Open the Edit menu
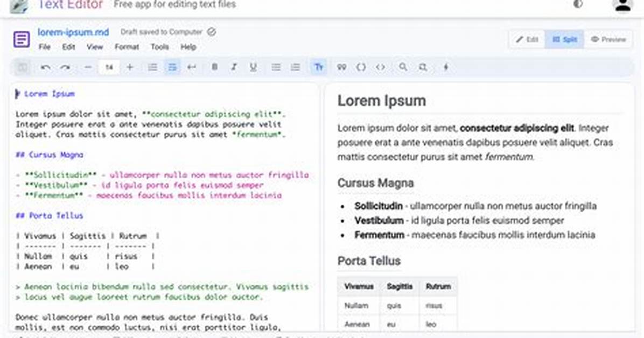 tap(68, 47)
